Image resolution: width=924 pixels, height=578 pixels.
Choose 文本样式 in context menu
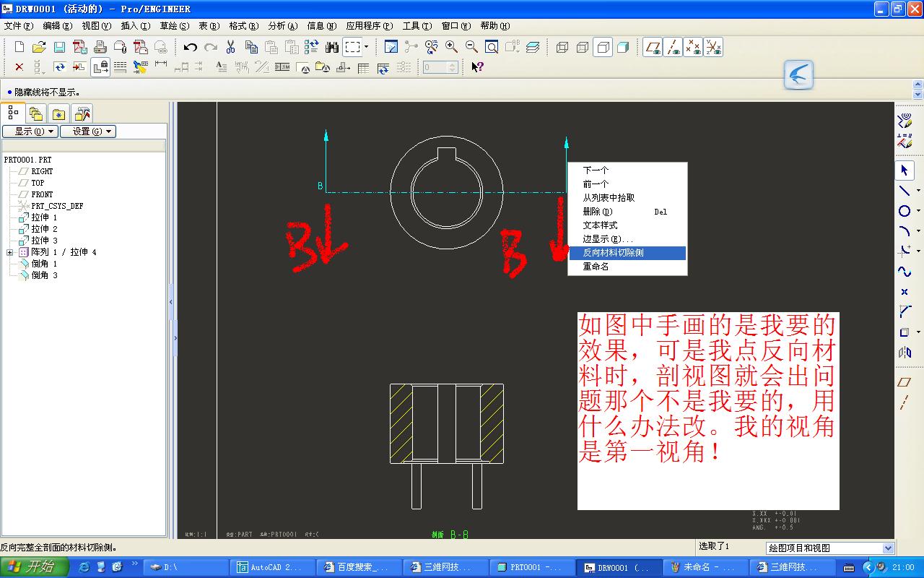tap(627, 225)
